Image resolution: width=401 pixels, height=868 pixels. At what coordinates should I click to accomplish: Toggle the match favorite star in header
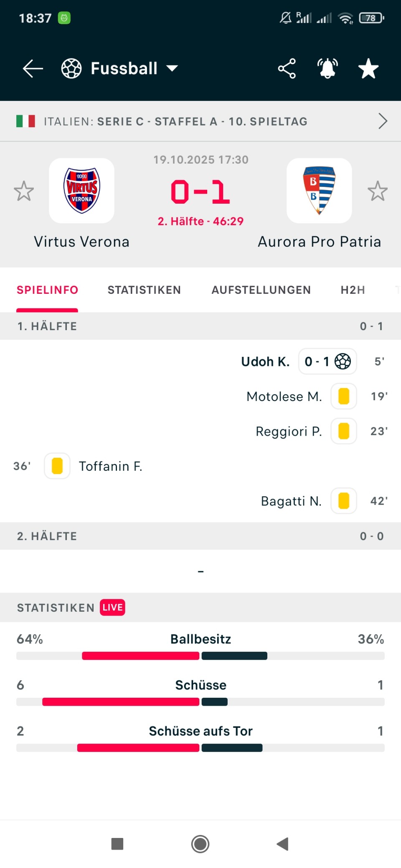pos(368,69)
